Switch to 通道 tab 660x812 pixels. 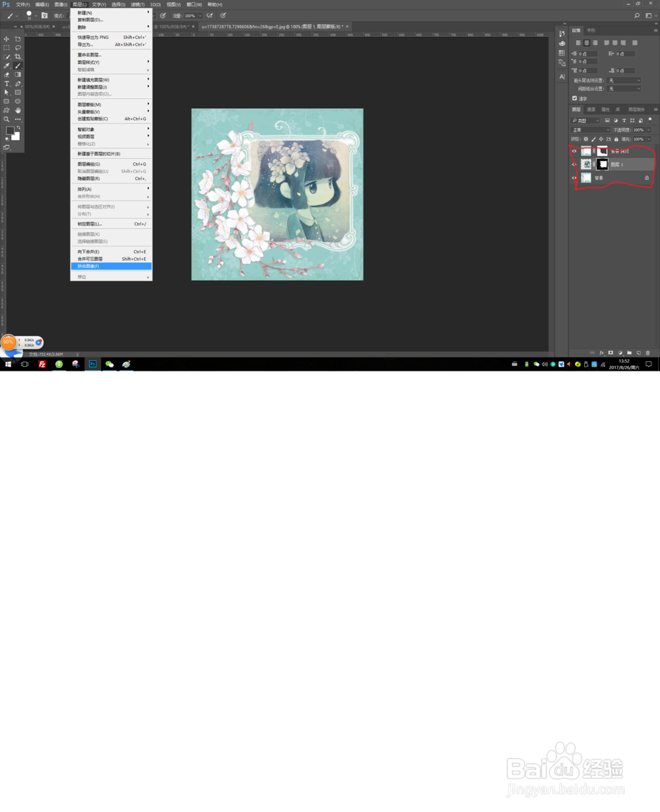(x=591, y=109)
